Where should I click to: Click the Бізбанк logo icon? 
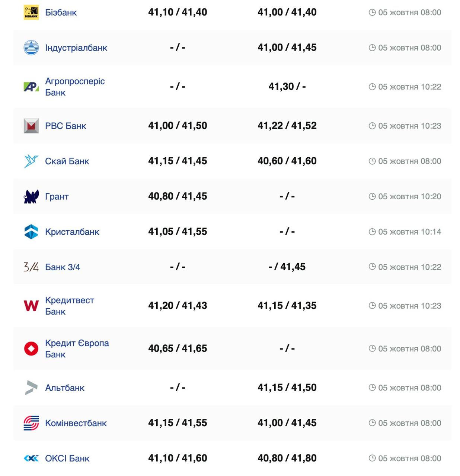31,12
